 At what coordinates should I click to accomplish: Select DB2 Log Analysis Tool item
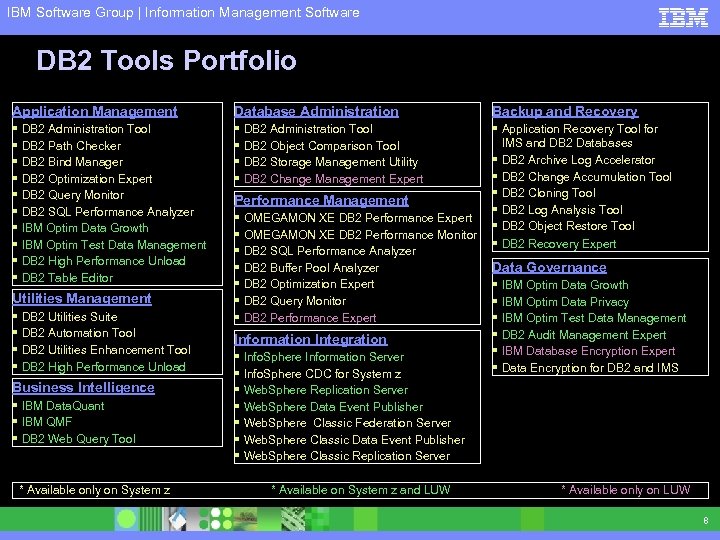[x=562, y=210]
